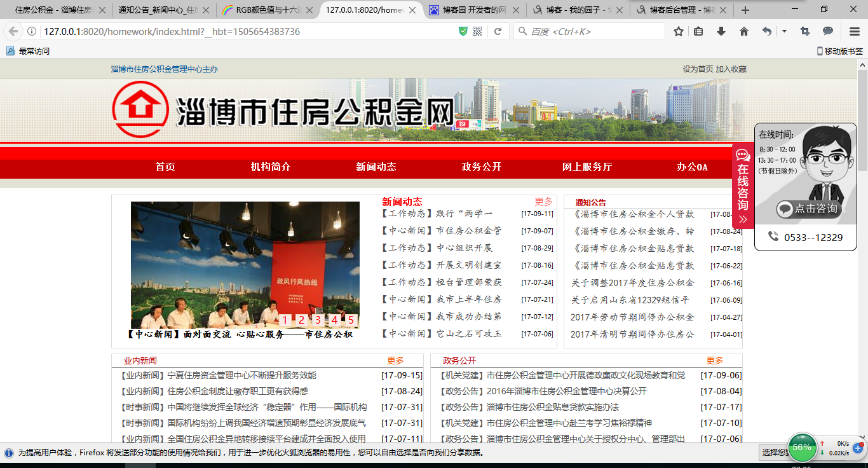Open 办公OA navigation item
This screenshot has width=868, height=468.
tap(692, 167)
